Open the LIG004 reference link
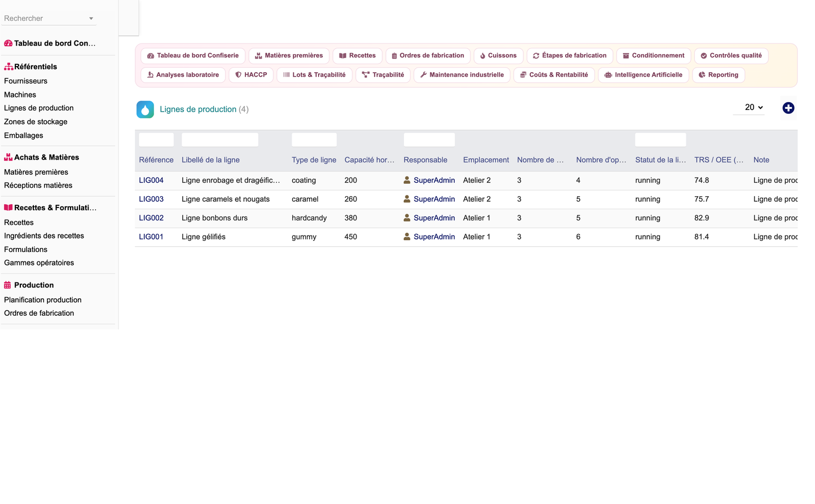Screen dimensions: 815x504 (151, 180)
